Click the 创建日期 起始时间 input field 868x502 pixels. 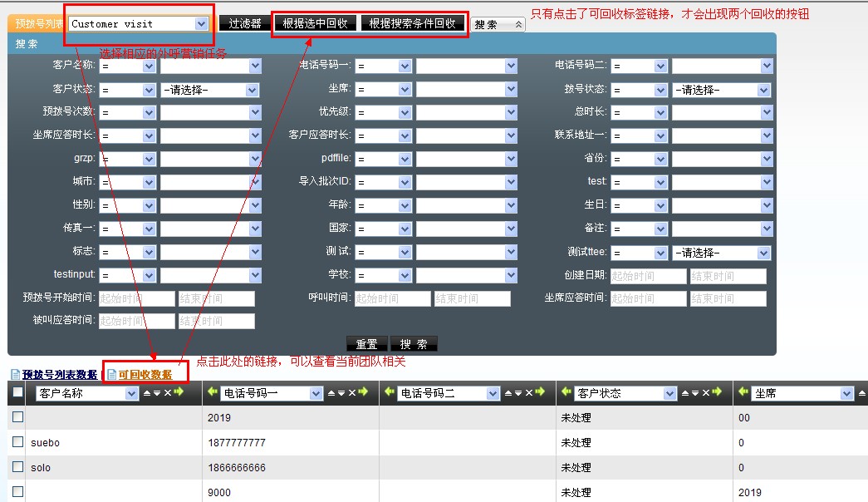(x=648, y=276)
